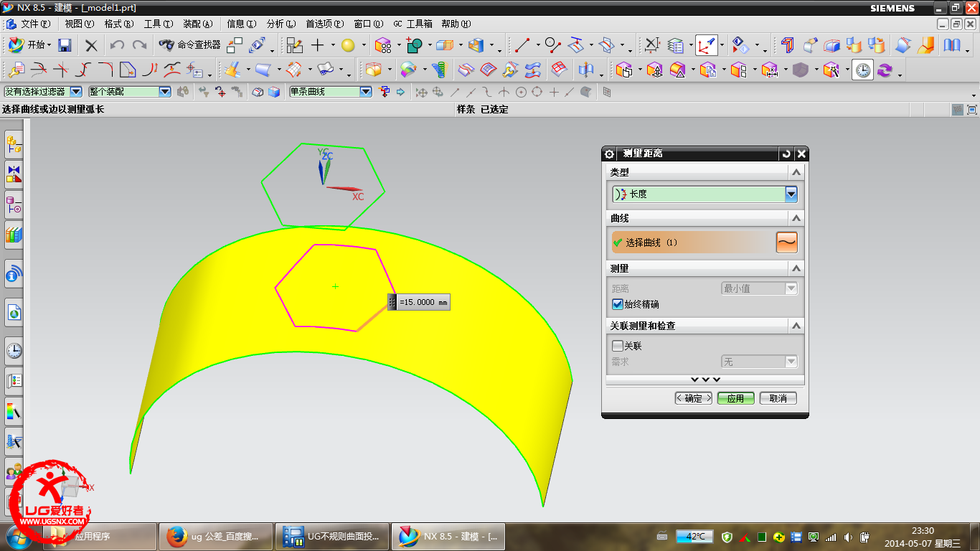Image resolution: width=980 pixels, height=551 pixels.
Task: Click the line tool icon
Action: coord(522,45)
